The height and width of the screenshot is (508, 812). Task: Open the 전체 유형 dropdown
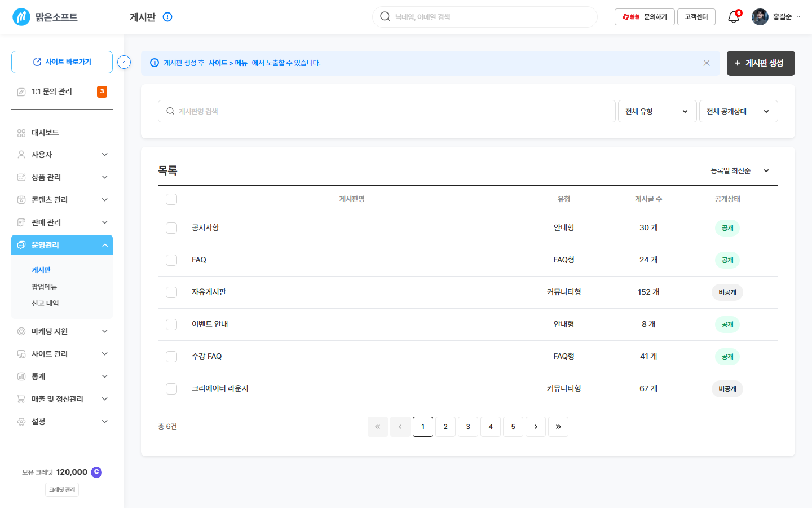657,111
